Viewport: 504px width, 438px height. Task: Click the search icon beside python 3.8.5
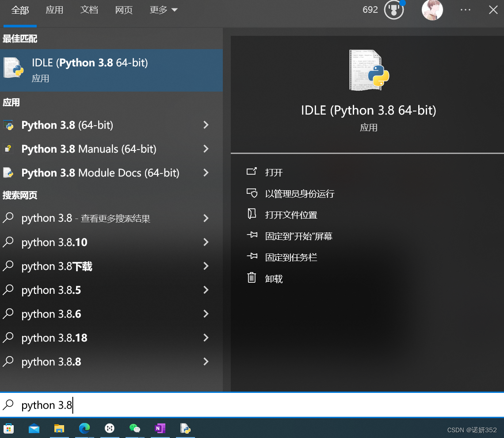[x=8, y=290]
